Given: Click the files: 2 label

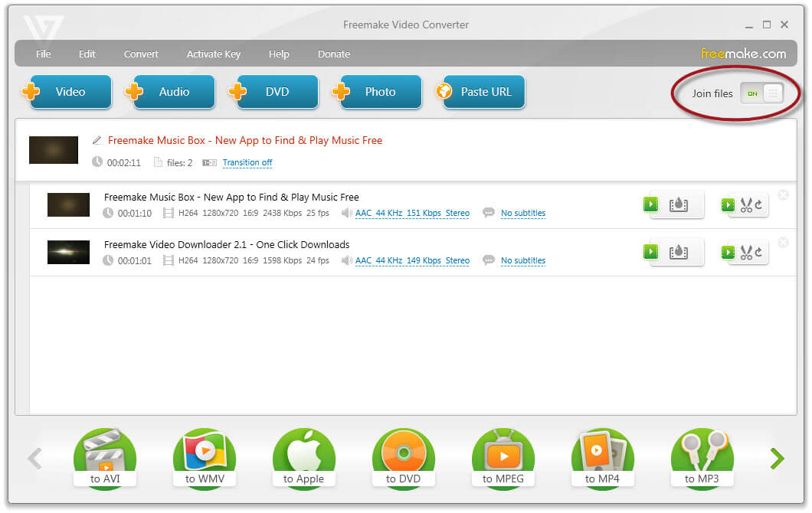Looking at the screenshot, I should point(180,163).
